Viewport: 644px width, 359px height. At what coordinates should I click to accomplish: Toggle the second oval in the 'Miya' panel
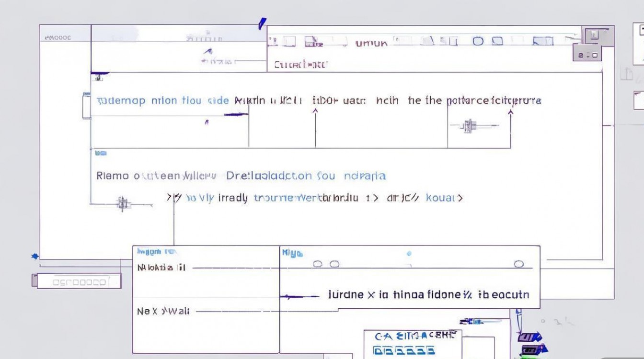click(x=334, y=264)
